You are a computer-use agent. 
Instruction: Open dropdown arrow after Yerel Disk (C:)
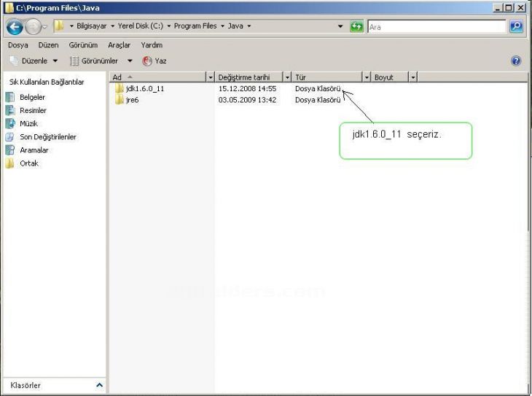(x=168, y=26)
